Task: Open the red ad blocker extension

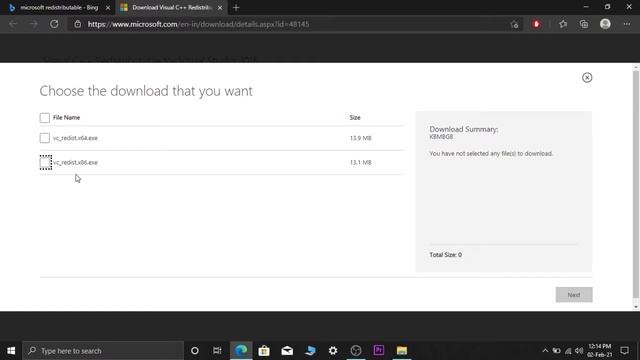Action: [x=536, y=24]
